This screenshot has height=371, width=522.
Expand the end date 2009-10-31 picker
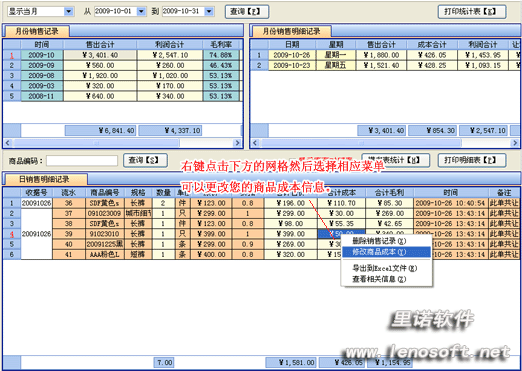tap(209, 12)
